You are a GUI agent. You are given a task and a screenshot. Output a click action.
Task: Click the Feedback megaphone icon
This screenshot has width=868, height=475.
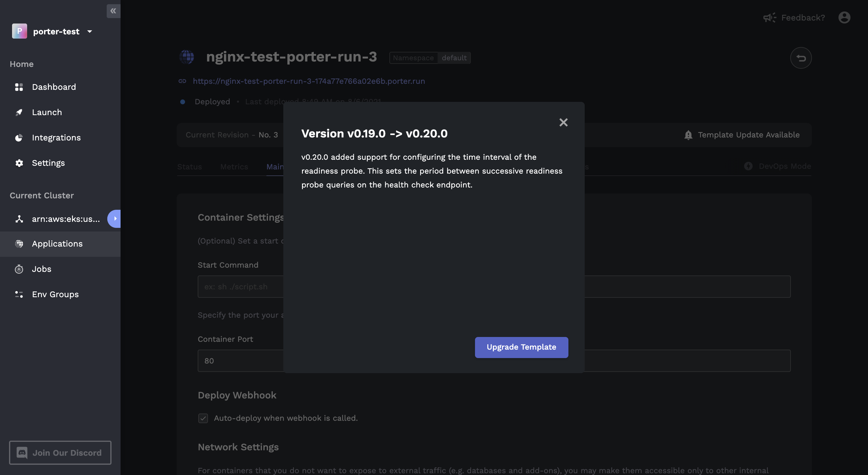tap(770, 17)
